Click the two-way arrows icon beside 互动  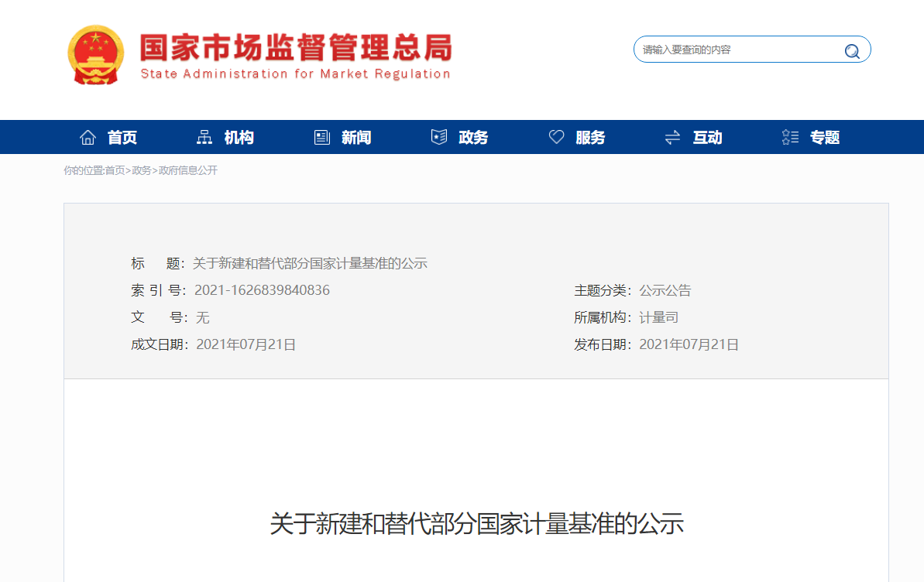click(672, 138)
